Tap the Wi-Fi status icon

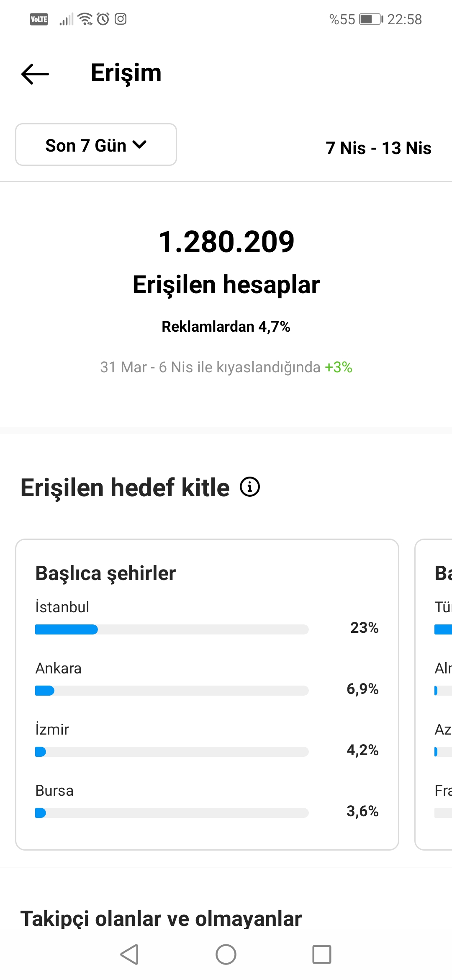click(x=85, y=19)
